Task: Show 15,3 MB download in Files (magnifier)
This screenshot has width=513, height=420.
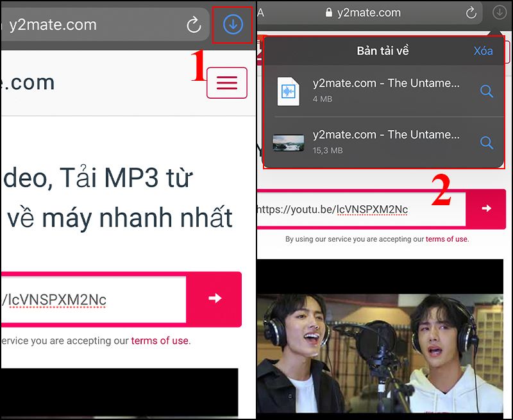Action: point(487,142)
